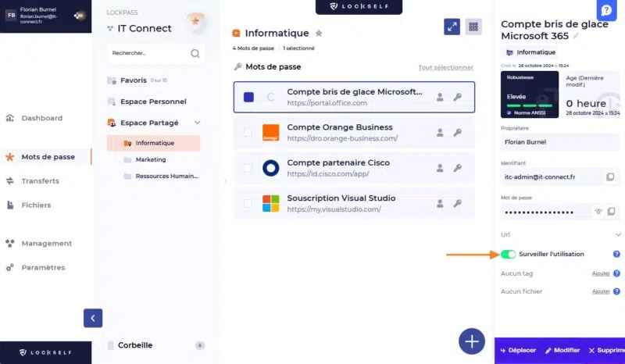Add a new password with the plus button
Viewport: 625px width, 364px height.
(472, 341)
